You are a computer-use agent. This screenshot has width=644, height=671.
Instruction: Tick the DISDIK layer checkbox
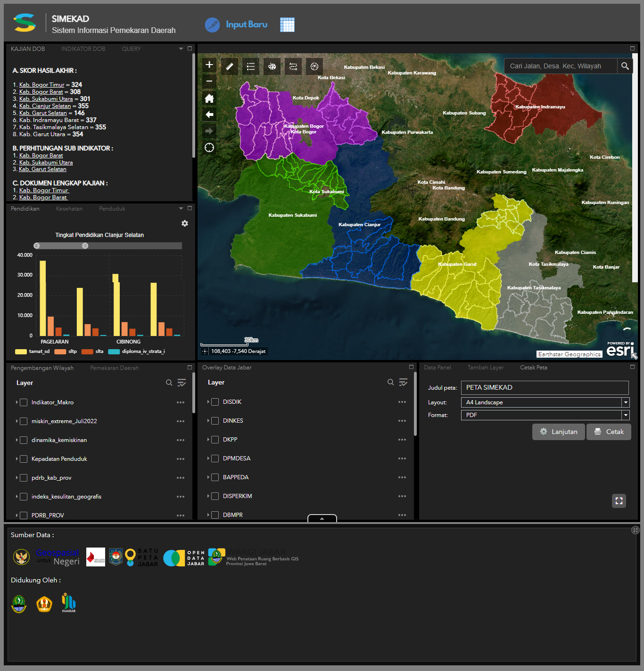coord(215,402)
